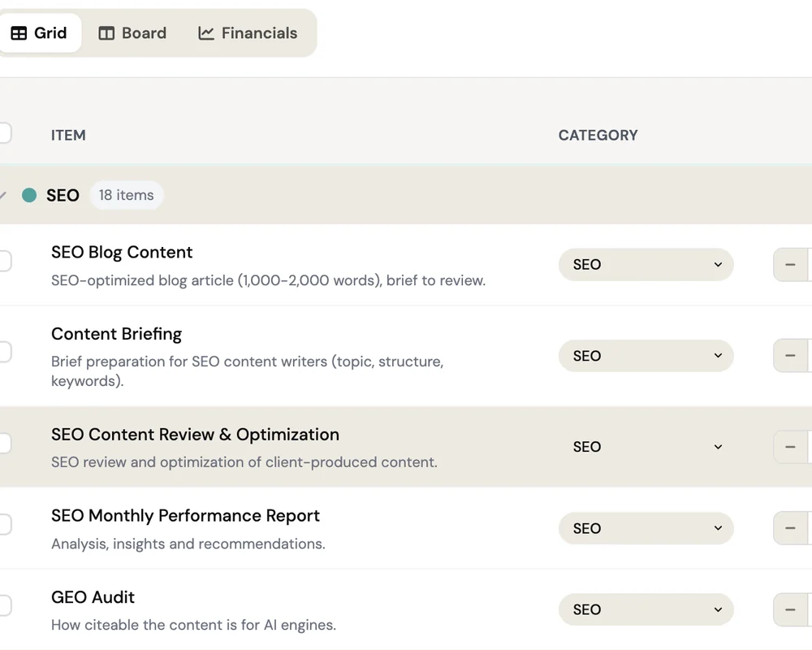Open SEO Content Review & Optimization title
The width and height of the screenshot is (812, 650).
(195, 435)
